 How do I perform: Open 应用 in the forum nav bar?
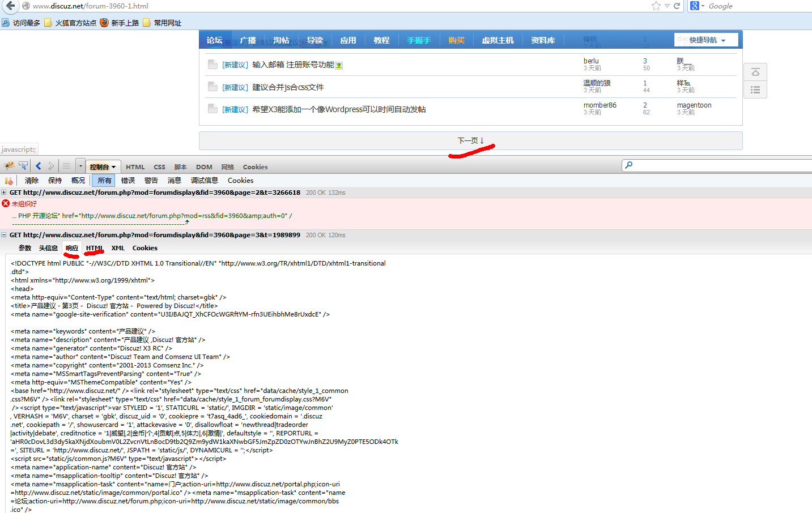pyautogui.click(x=348, y=40)
